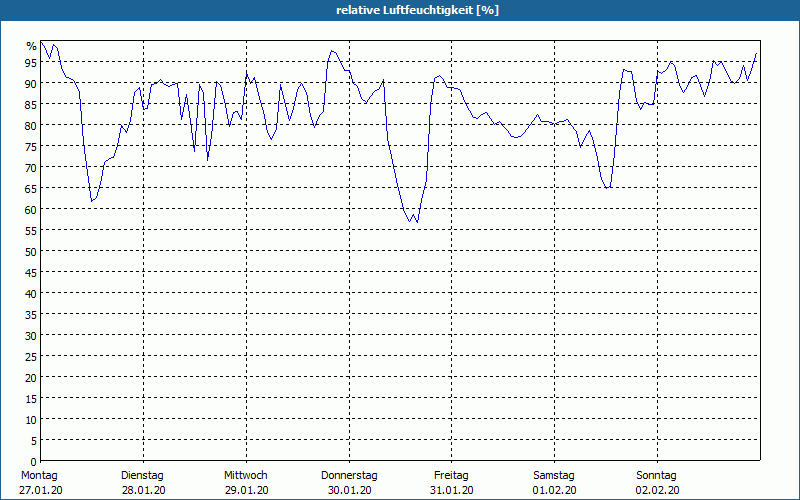
Task: Select the date '31.01.20'
Action: pyautogui.click(x=452, y=490)
